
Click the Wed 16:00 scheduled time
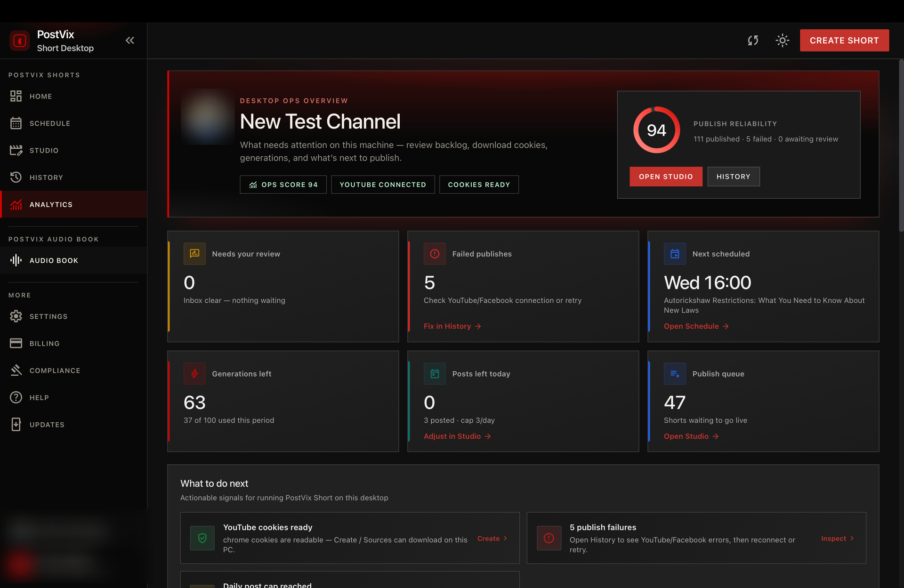[707, 283]
